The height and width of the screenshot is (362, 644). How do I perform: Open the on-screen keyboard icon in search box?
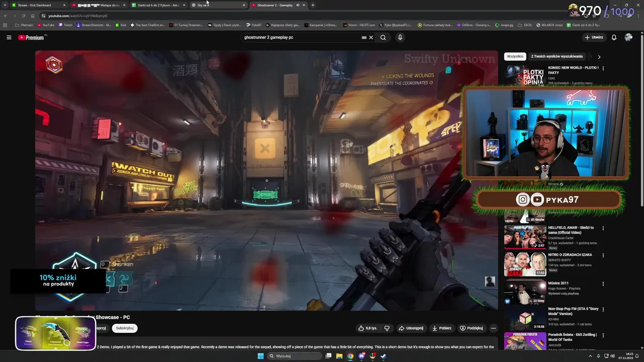364,37
